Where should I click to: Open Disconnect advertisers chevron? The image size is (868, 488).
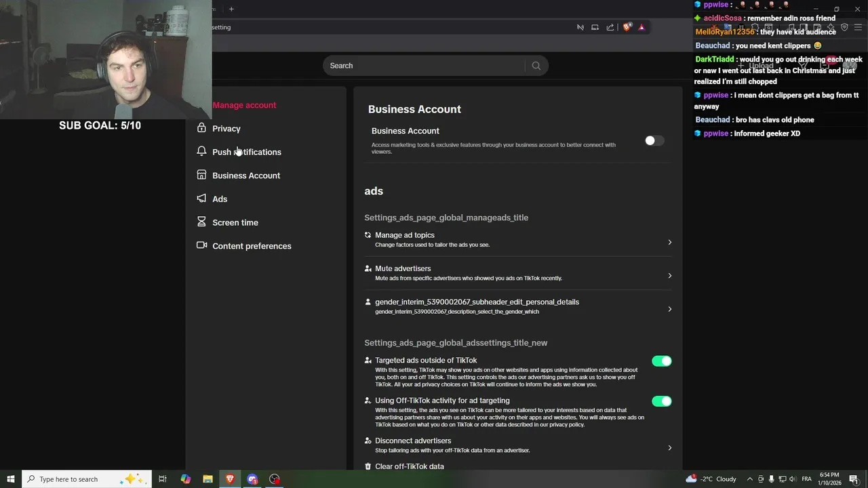click(669, 447)
